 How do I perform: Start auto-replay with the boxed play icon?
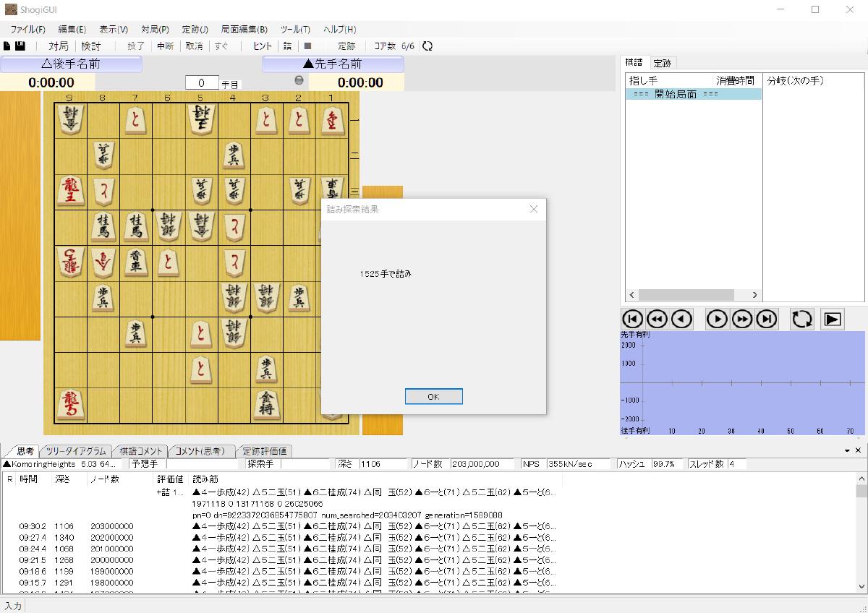833,319
